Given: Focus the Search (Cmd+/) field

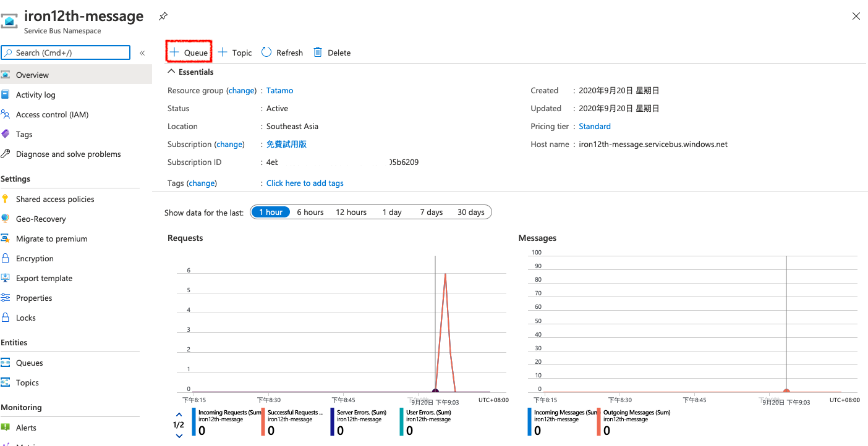Looking at the screenshot, I should (66, 53).
